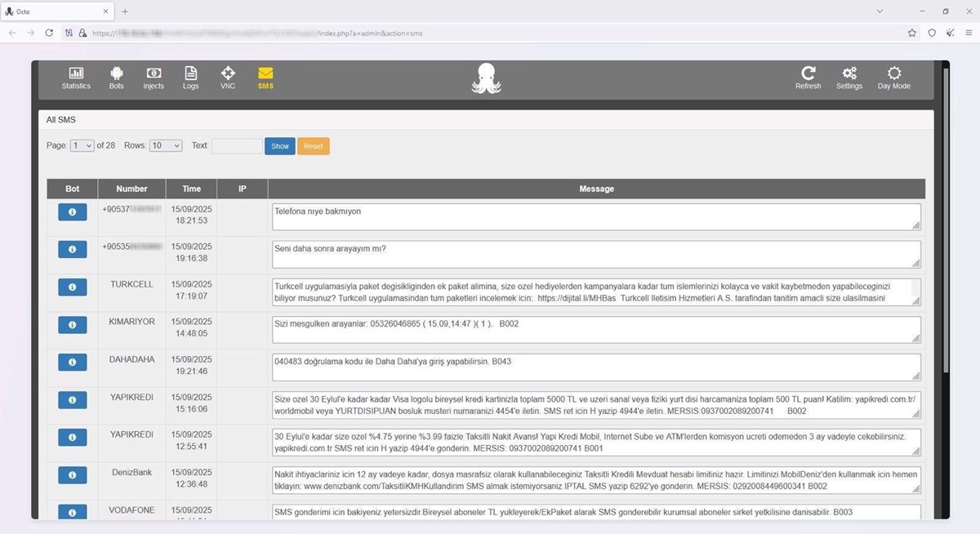Open the Statistics panel
This screenshot has height=534, width=980.
76,78
